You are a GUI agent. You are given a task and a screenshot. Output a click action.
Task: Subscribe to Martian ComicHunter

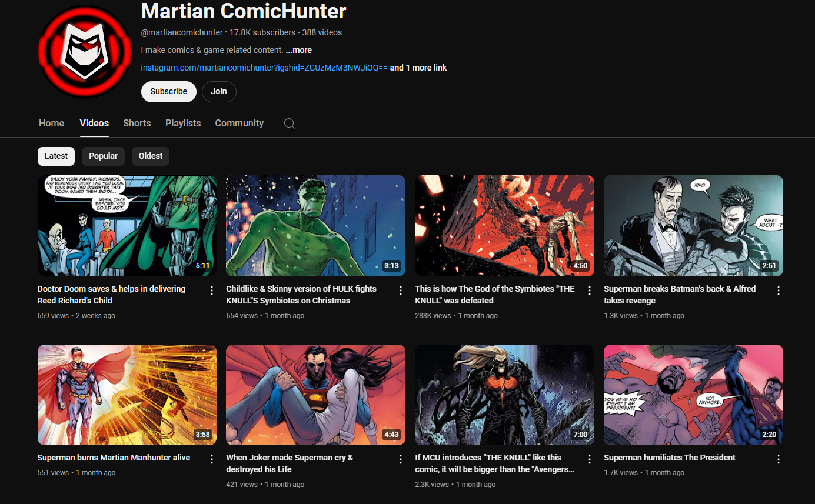click(169, 92)
